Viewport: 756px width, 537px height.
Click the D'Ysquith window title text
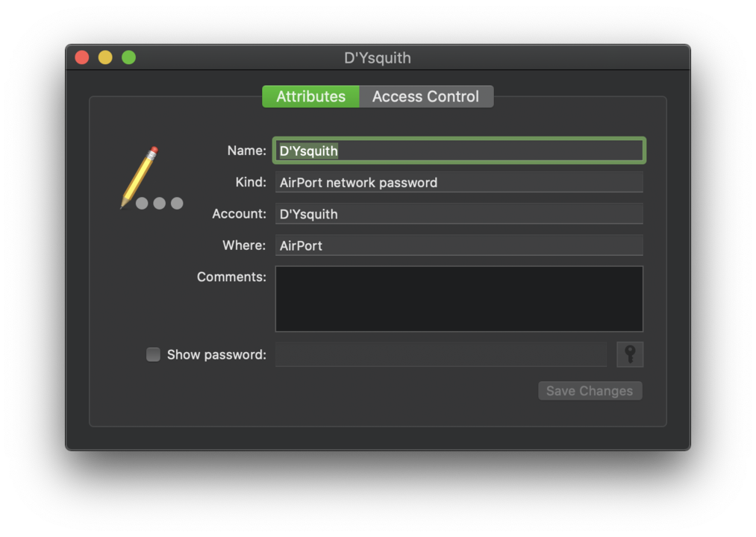[x=378, y=58]
